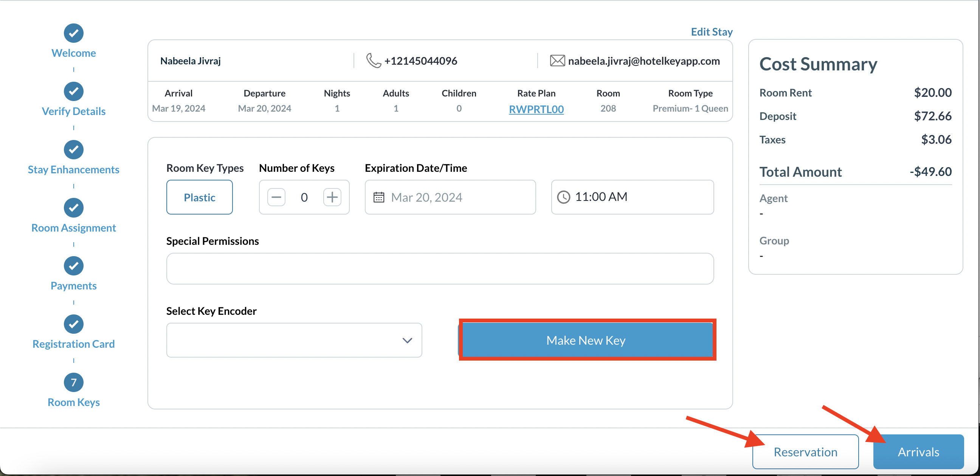The image size is (980, 476).
Task: Select the Plastic room key type
Action: coord(199,197)
